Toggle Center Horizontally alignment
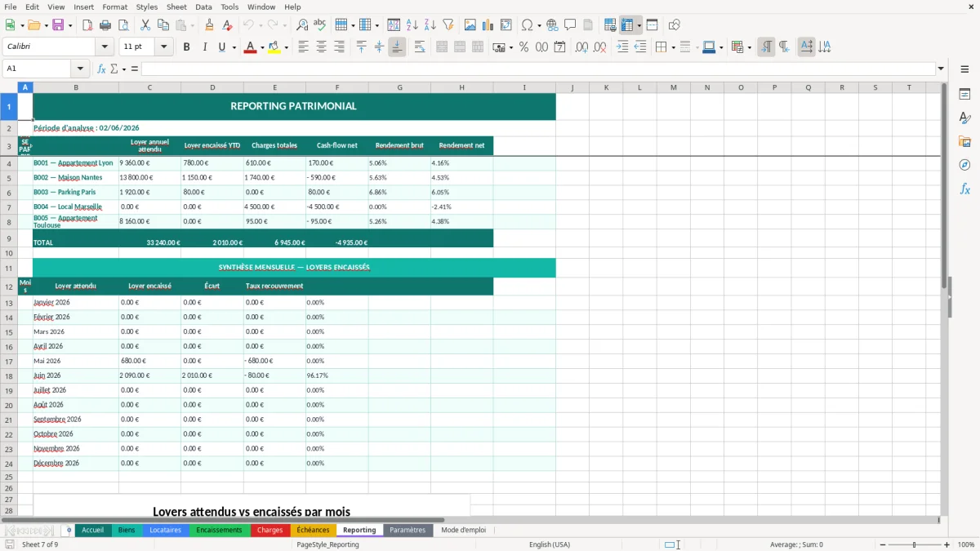Screen dimensions: 980x551 [321, 47]
